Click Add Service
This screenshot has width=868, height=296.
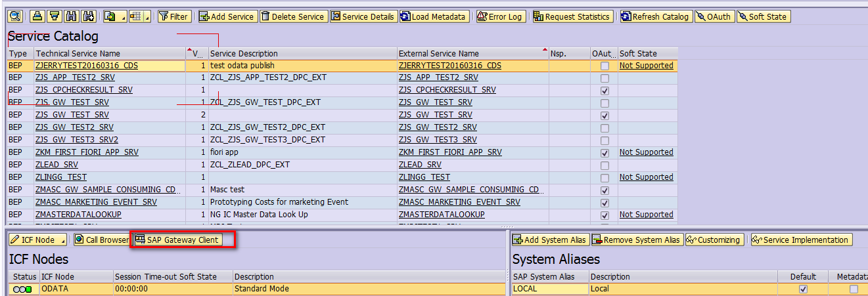click(227, 16)
